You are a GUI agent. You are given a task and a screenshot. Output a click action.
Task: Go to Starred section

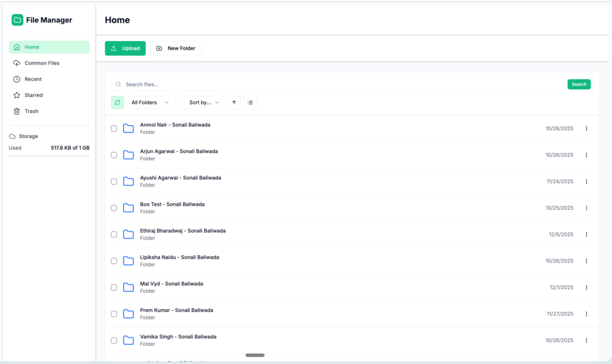click(33, 95)
